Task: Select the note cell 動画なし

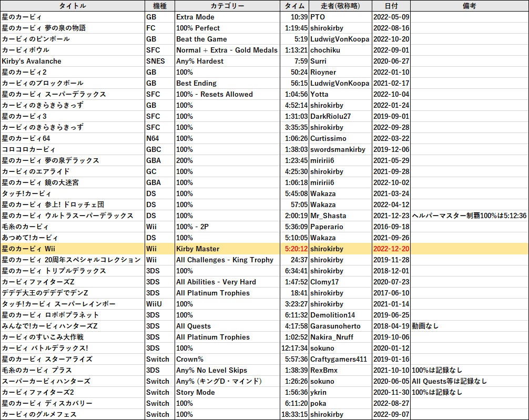Action: pyautogui.click(x=469, y=326)
